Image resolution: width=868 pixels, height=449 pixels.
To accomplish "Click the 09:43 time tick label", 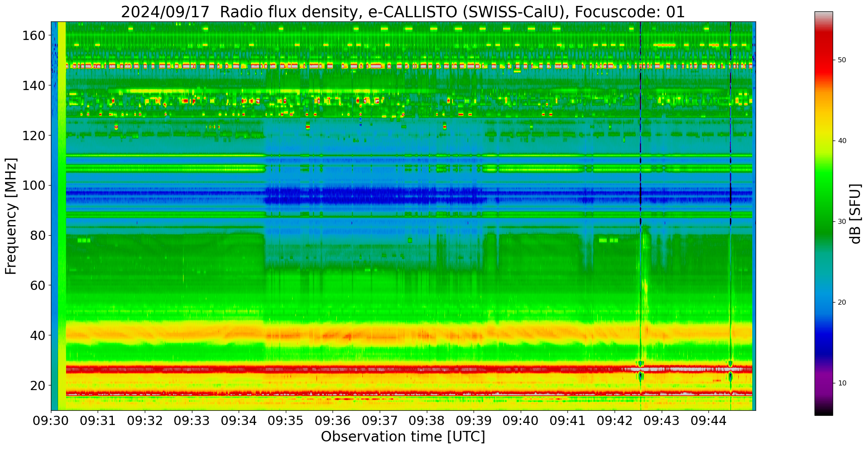I will (x=661, y=420).
